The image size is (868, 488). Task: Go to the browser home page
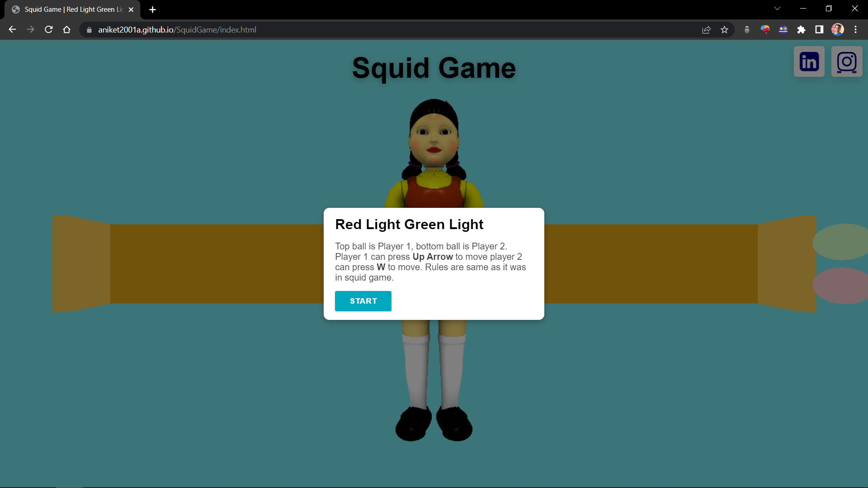click(66, 29)
